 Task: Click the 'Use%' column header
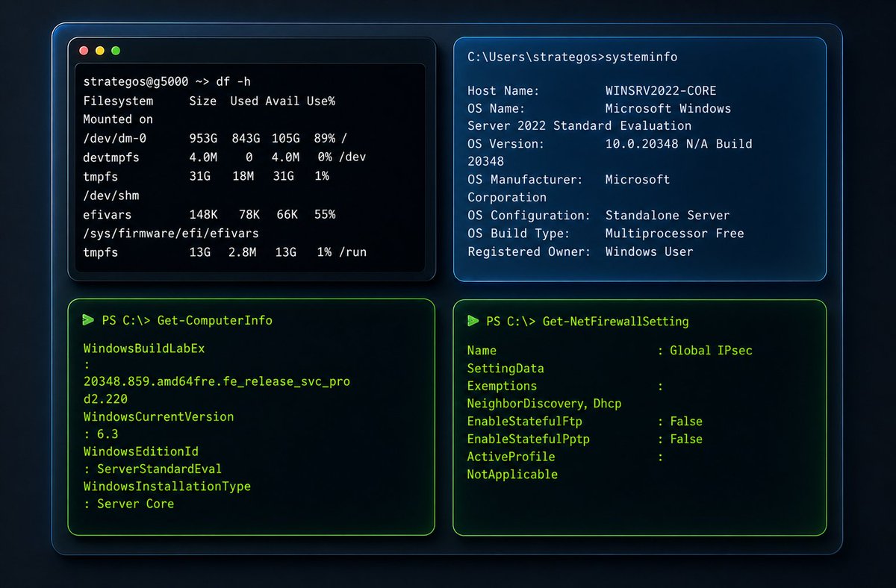pos(321,101)
